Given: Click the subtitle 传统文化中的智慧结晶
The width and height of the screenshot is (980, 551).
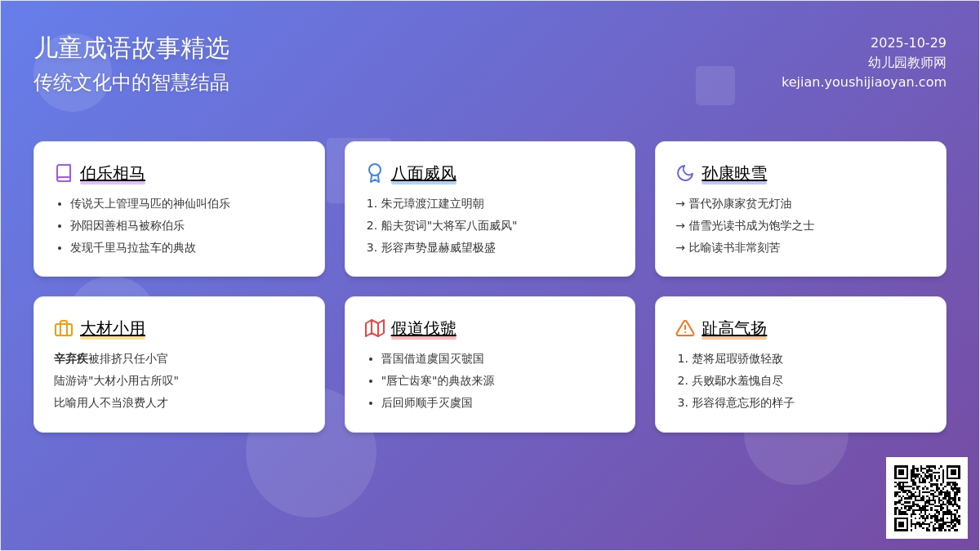Looking at the screenshot, I should (132, 82).
